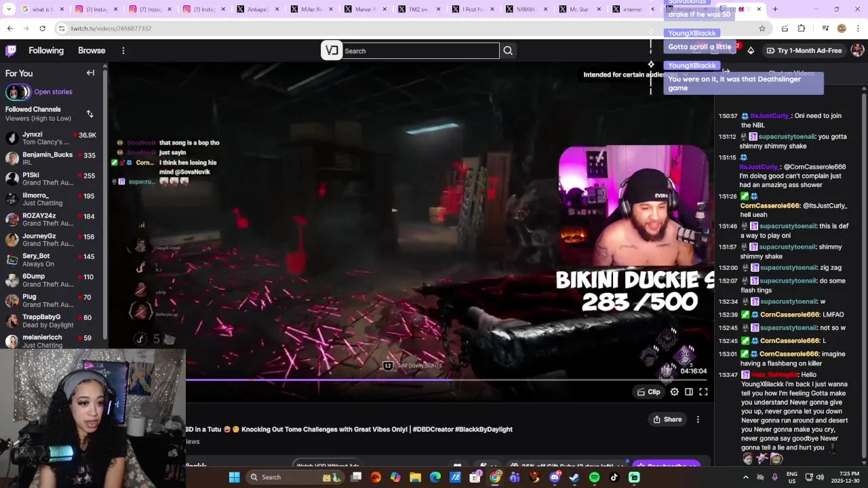This screenshot has height=488, width=868.
Task: Switch to the TMZ browser tab
Action: pos(420,9)
